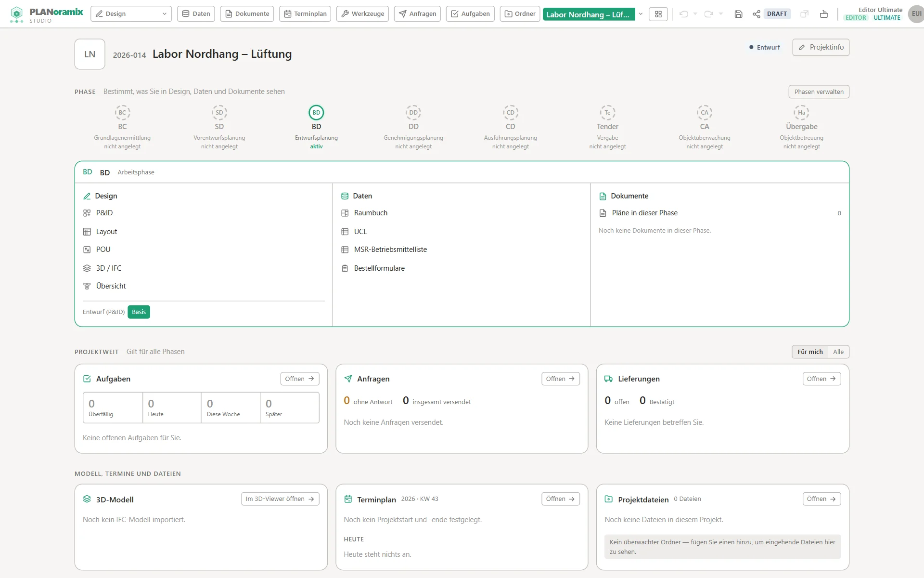Viewport: 924px width, 578px height.
Task: Select the SD Vorentwurfsplanung phase circle
Action: (x=219, y=113)
